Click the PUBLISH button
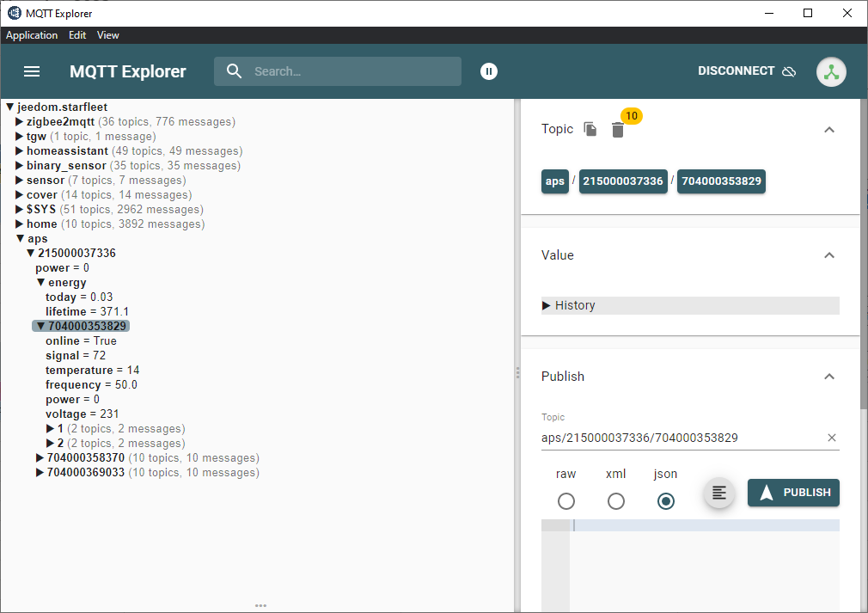 793,493
